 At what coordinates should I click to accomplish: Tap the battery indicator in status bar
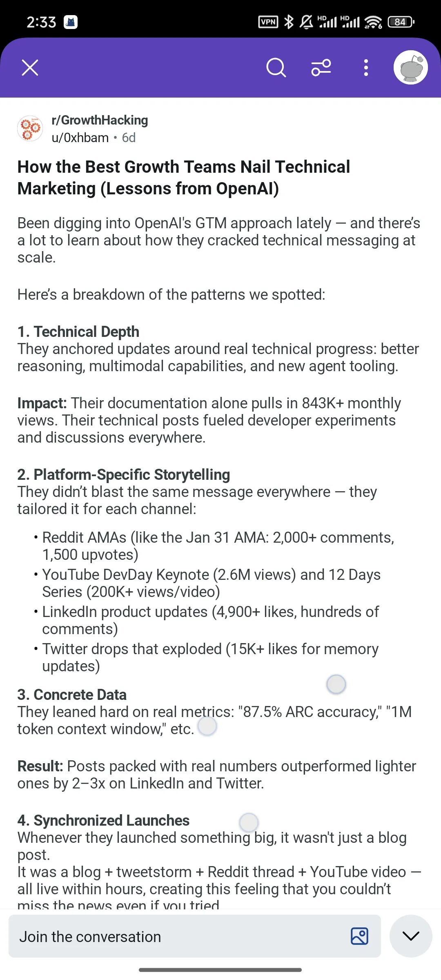(401, 22)
